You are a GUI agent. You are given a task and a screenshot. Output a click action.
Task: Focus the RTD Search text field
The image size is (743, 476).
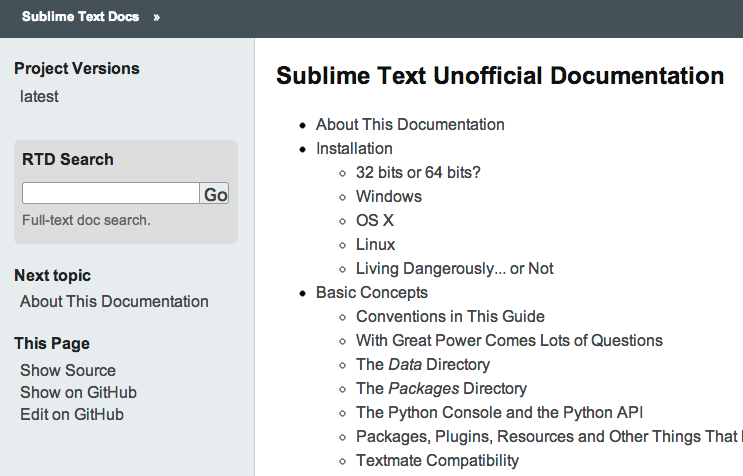click(x=111, y=193)
